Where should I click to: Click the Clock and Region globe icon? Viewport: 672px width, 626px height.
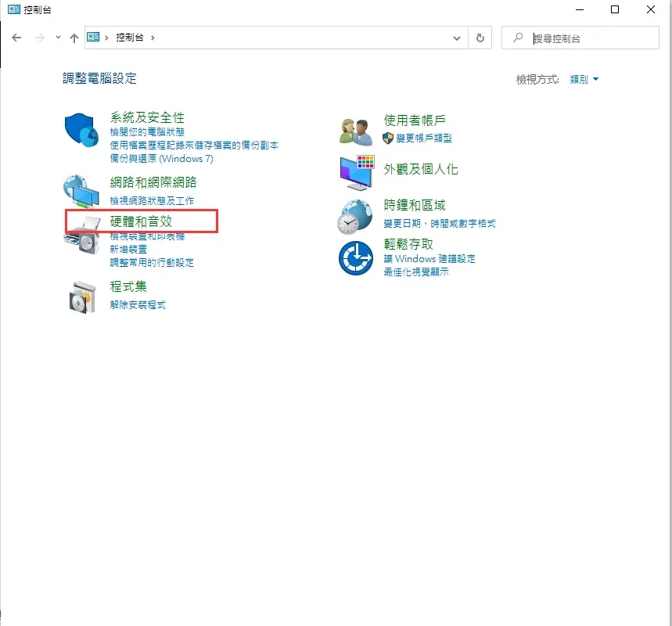(355, 217)
